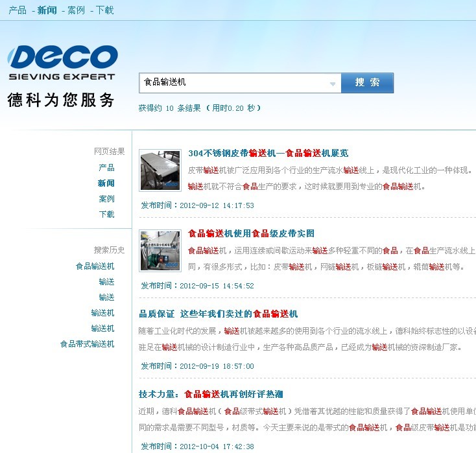
Task: Filter results by 产品 in sidebar
Action: click(x=106, y=168)
